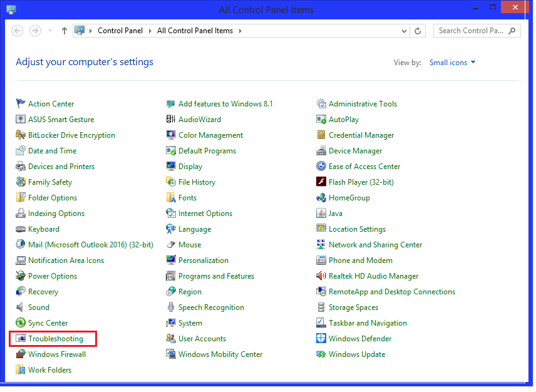Select 'All Control Panel Items' in breadcrumb

point(195,31)
